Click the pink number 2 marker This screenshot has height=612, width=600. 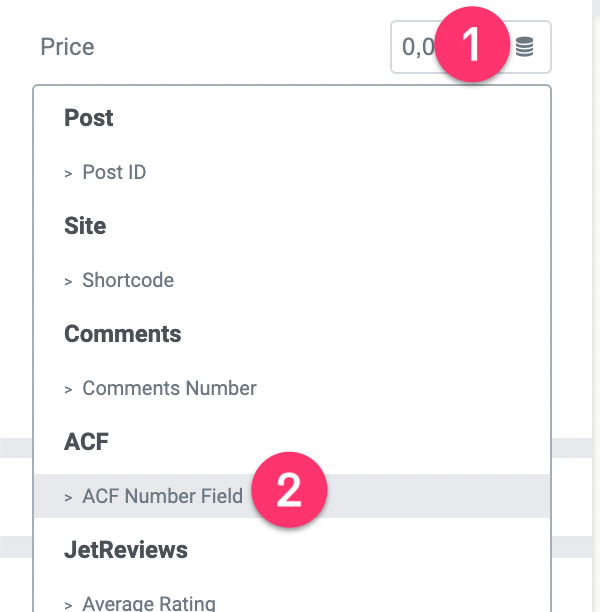coord(289,489)
